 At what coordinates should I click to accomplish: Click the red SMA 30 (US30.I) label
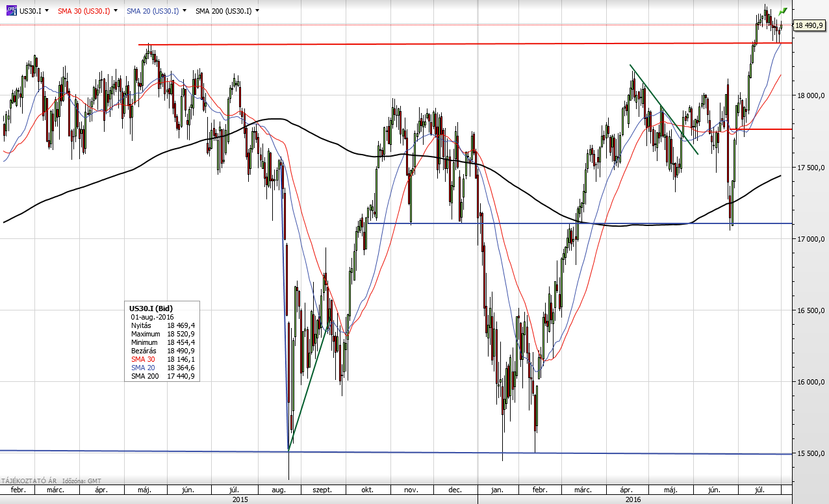84,11
